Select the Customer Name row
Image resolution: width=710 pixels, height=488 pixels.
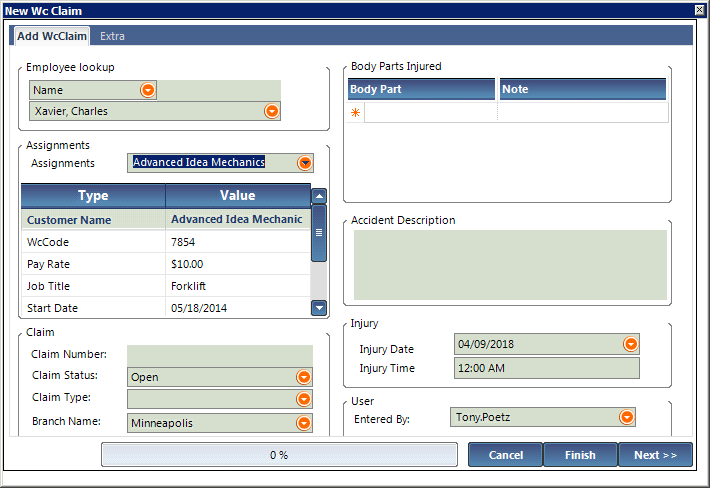(x=166, y=220)
